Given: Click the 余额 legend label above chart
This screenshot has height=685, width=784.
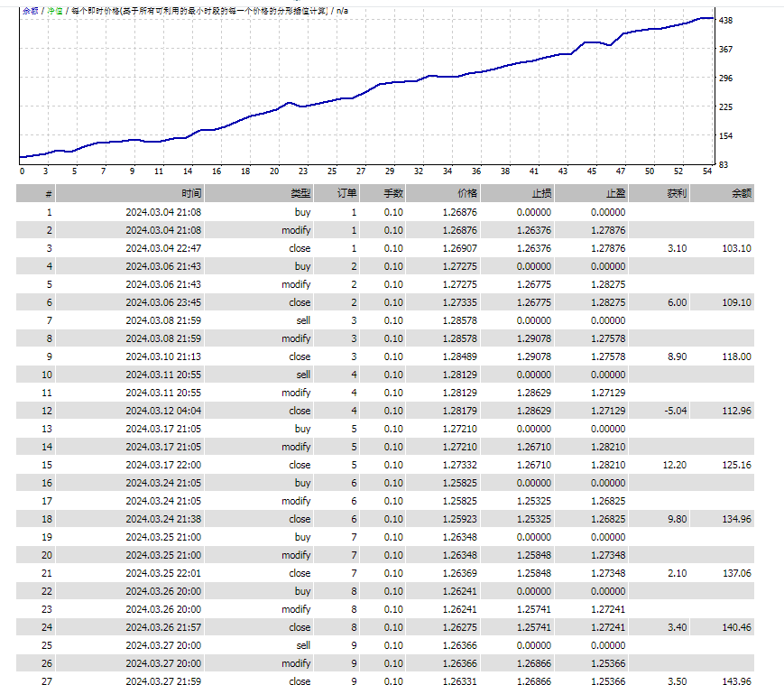Looking at the screenshot, I should tap(30, 10).
